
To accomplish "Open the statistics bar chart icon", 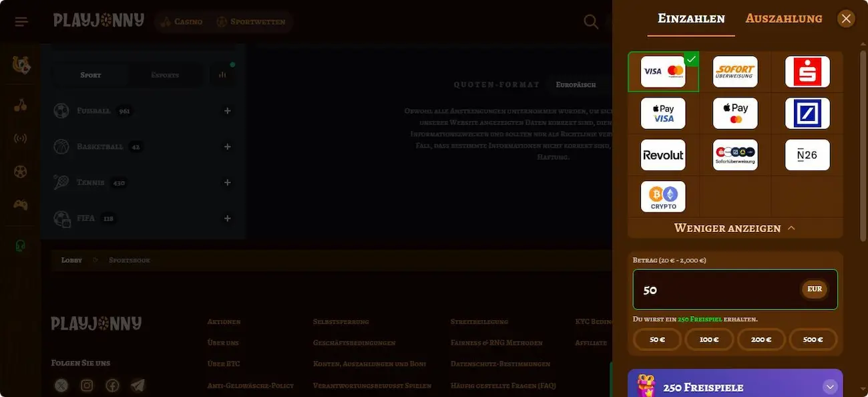I will [x=222, y=75].
